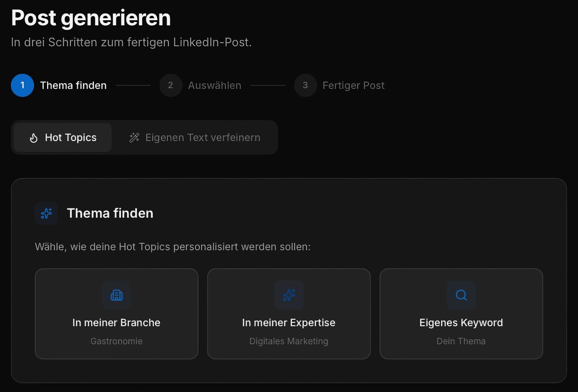Viewport: 578px width, 392px height.
Task: Click the Fertiger Post step label
Action: pyautogui.click(x=353, y=85)
